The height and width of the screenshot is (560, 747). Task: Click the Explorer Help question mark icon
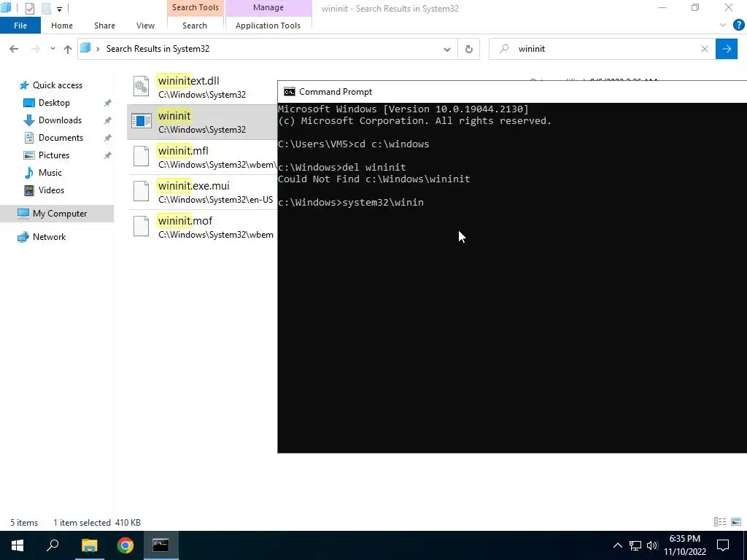(x=738, y=26)
